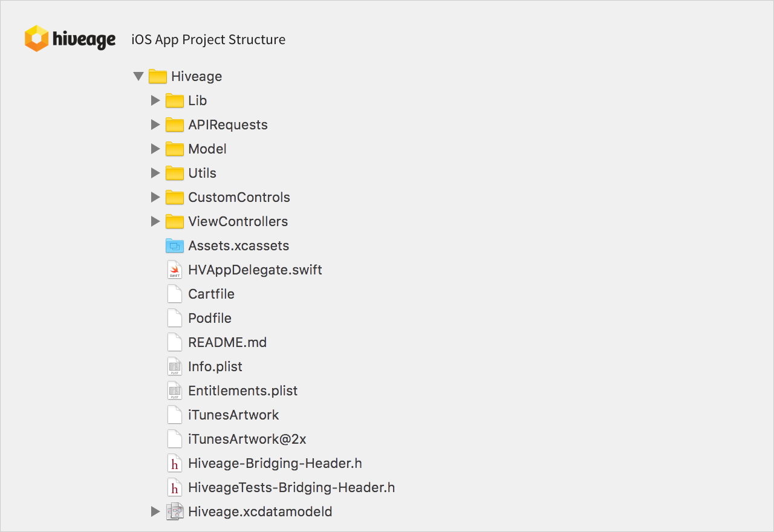Select the APIRequests folder label

[228, 125]
